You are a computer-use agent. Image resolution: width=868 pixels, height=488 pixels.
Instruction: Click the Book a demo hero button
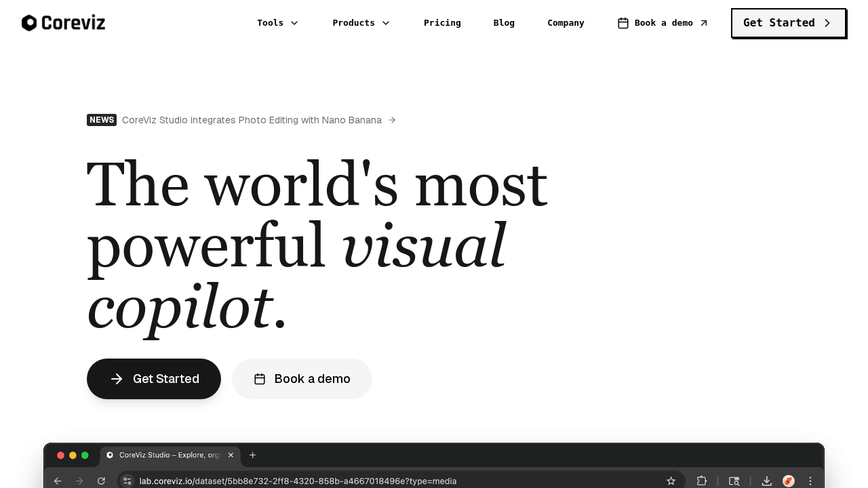click(302, 379)
